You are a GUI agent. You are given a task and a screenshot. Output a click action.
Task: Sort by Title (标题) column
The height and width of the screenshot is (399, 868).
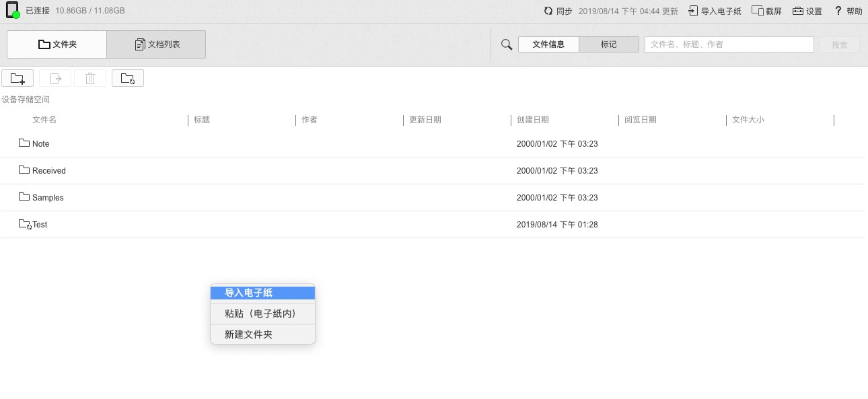click(202, 120)
